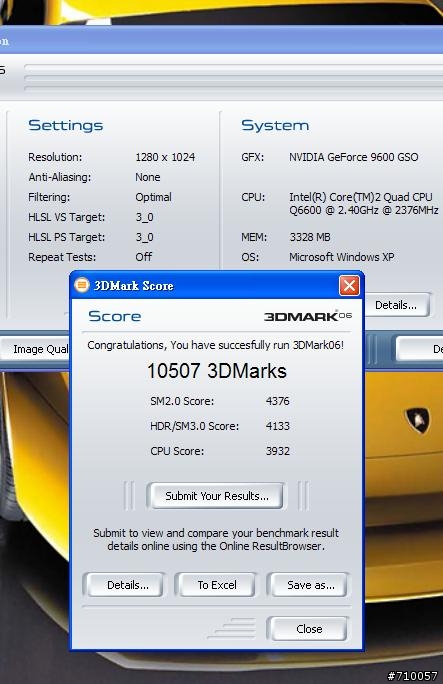Viewport: 443px width, 684px height.
Task: Click the SM2.0 Score value 4376
Action: coord(278,401)
